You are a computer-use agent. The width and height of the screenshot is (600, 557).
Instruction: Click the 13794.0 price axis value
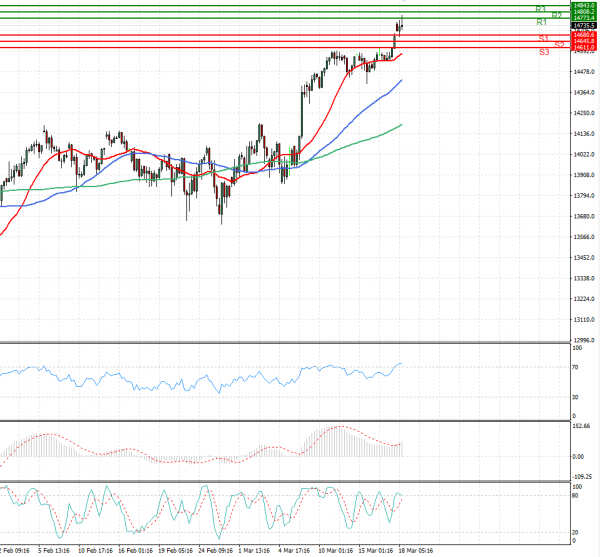coord(584,195)
